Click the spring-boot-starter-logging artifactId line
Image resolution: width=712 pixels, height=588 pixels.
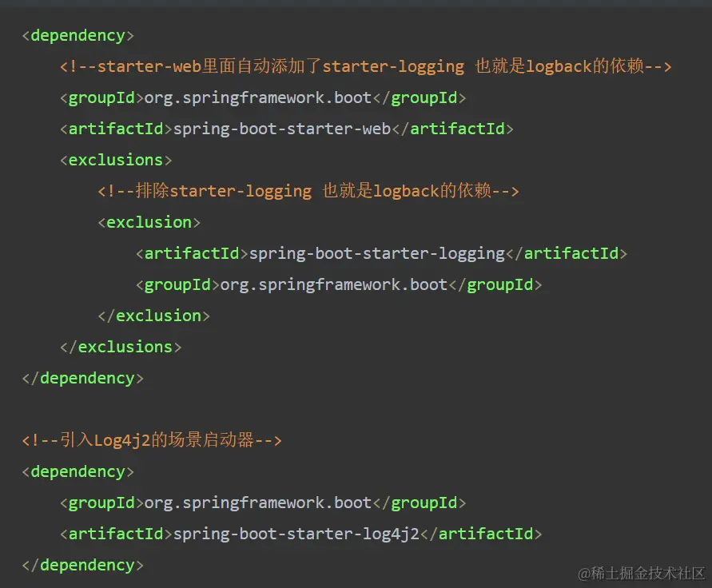point(381,253)
